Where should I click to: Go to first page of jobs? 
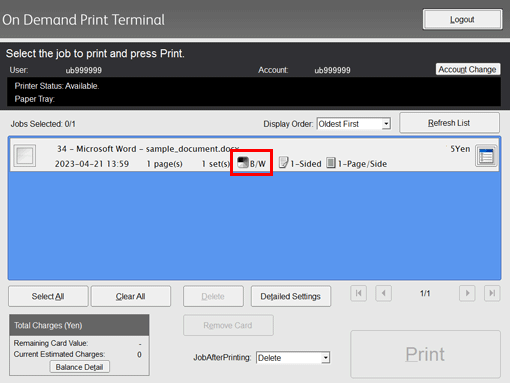click(359, 293)
